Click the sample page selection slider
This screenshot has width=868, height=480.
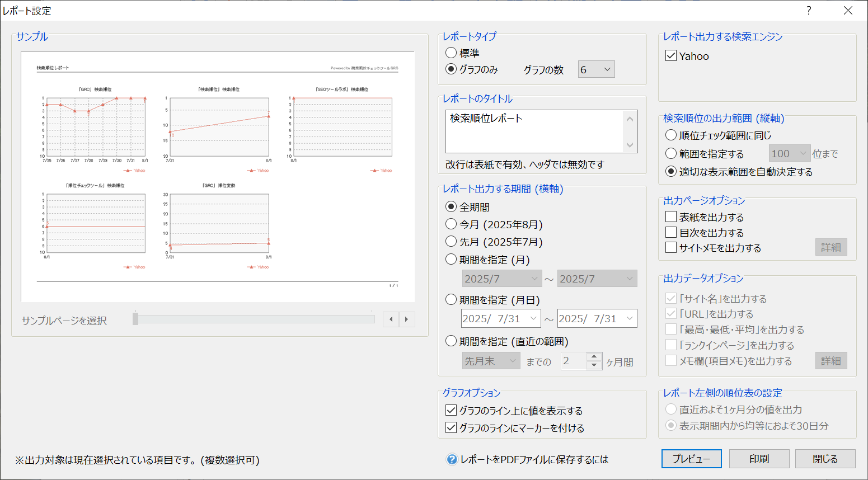[255, 319]
